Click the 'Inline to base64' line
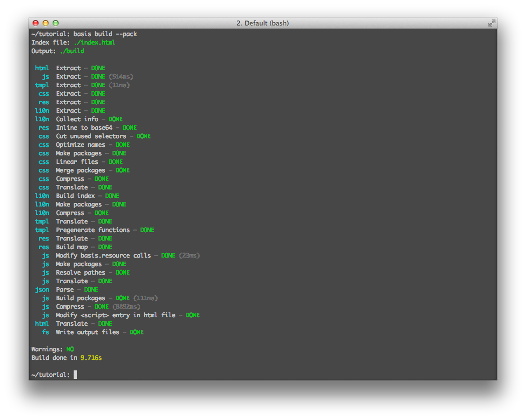 click(x=88, y=128)
